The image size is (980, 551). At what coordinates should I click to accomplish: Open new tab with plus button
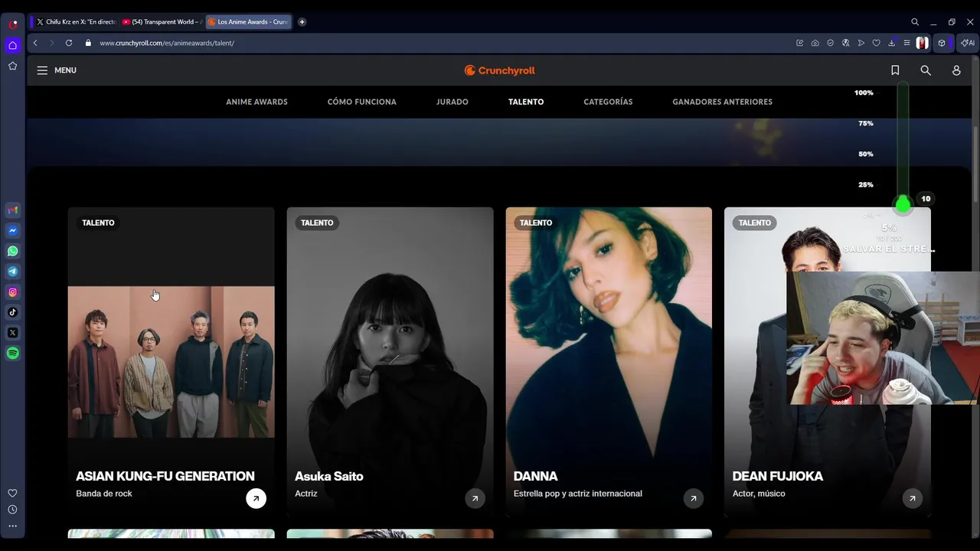coord(302,22)
